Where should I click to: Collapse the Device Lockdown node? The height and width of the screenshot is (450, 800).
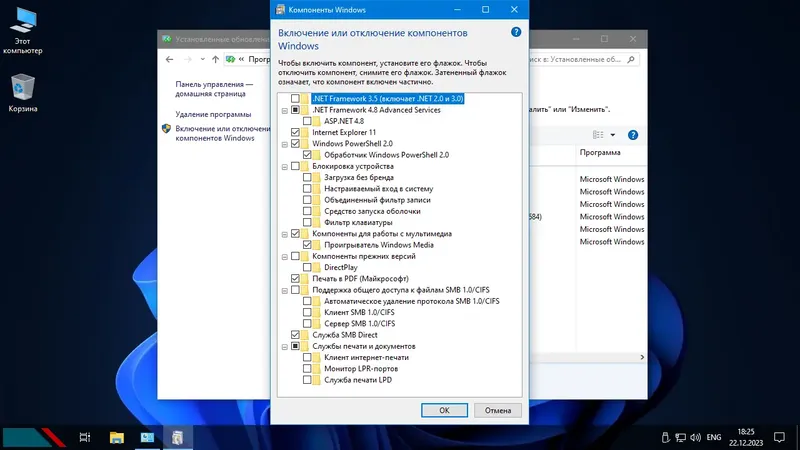pyautogui.click(x=285, y=167)
